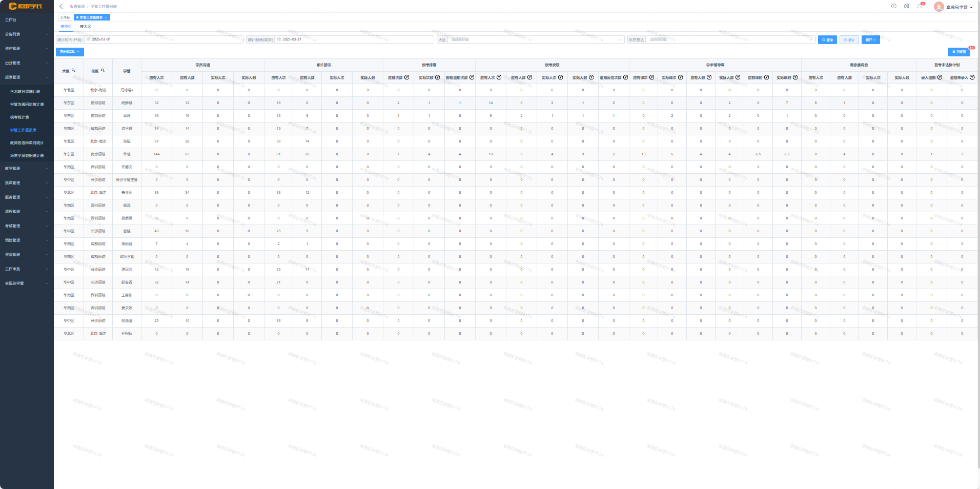This screenshot has width=980, height=489.
Task: Open the notification bell icon
Action: (x=920, y=7)
